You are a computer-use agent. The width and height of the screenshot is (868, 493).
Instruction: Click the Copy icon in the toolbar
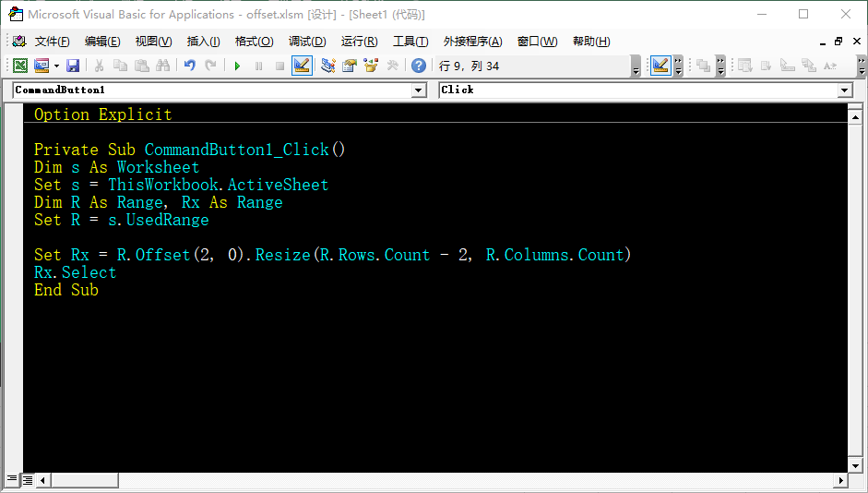click(120, 66)
